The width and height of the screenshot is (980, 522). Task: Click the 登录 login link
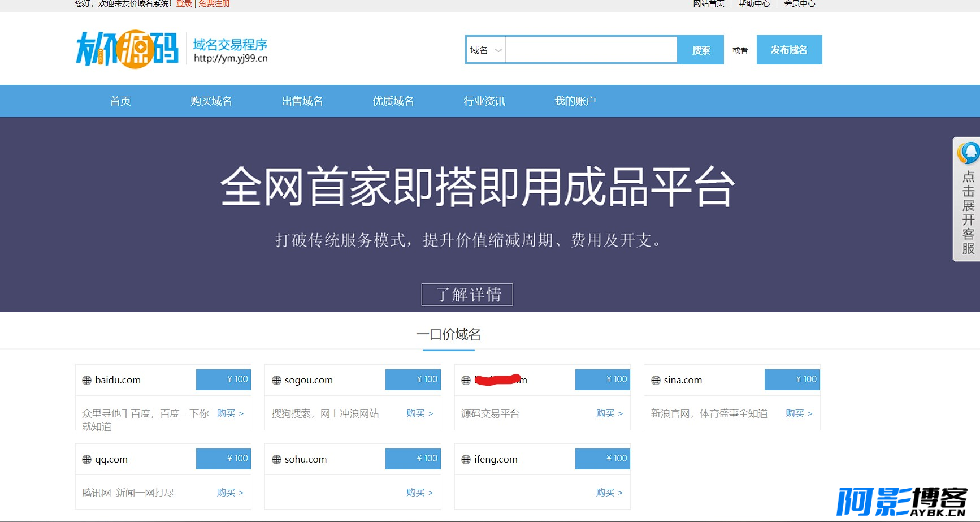[184, 4]
